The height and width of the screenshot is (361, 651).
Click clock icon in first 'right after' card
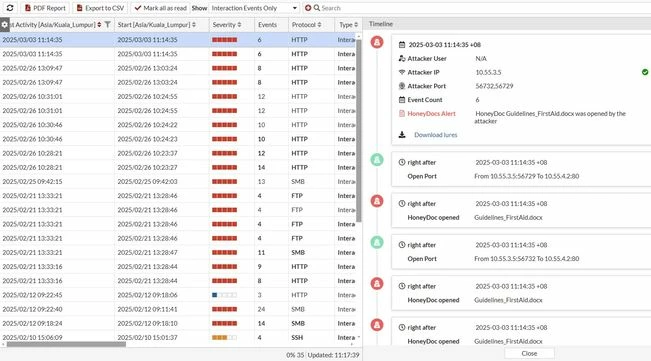tap(401, 162)
